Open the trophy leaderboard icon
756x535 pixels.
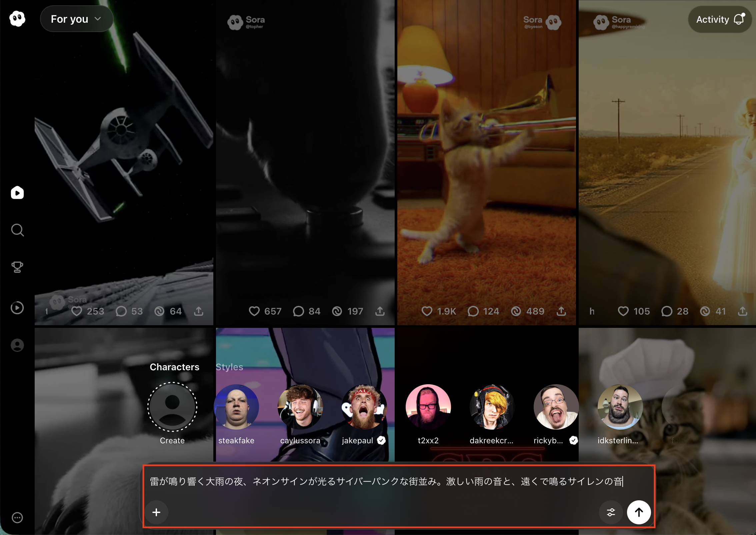pos(17,267)
